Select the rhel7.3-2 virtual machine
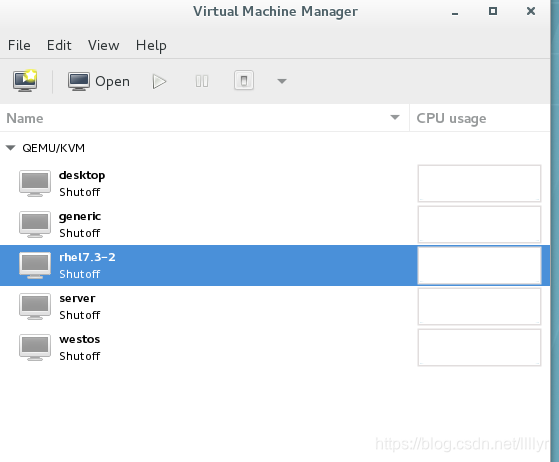 (275, 265)
